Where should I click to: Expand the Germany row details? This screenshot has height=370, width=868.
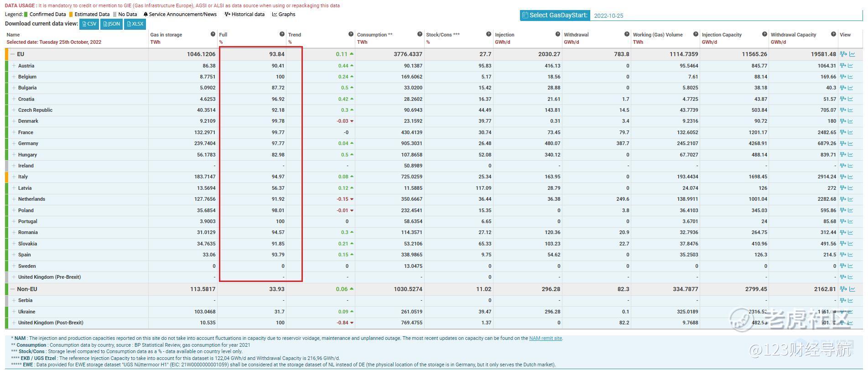[14, 143]
